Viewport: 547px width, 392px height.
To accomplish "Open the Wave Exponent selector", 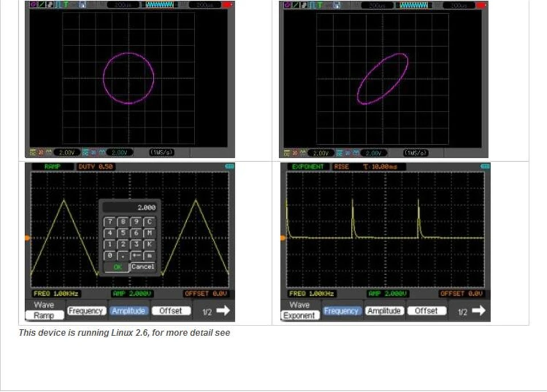I will [x=299, y=315].
